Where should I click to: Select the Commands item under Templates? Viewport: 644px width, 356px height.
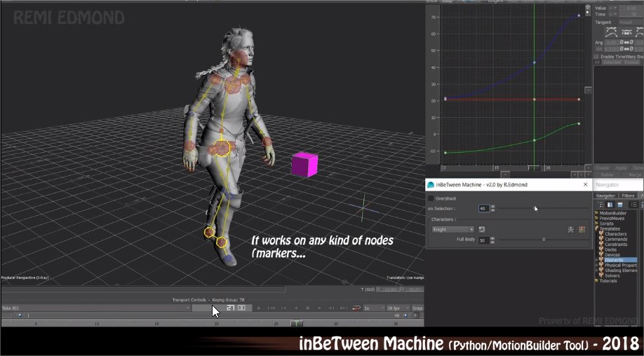point(616,239)
